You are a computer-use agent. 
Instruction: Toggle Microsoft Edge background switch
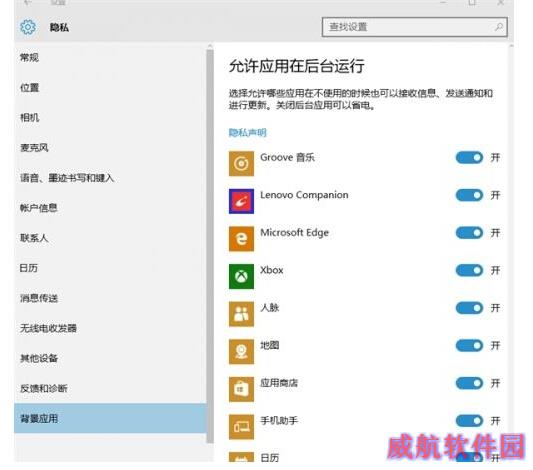[x=469, y=233]
